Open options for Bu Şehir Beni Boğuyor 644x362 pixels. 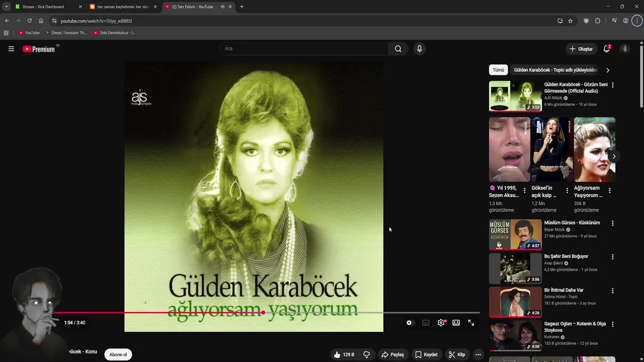[612, 257]
